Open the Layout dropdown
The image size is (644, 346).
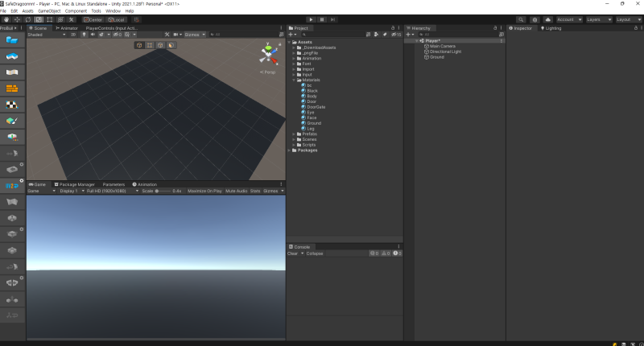tap(629, 19)
